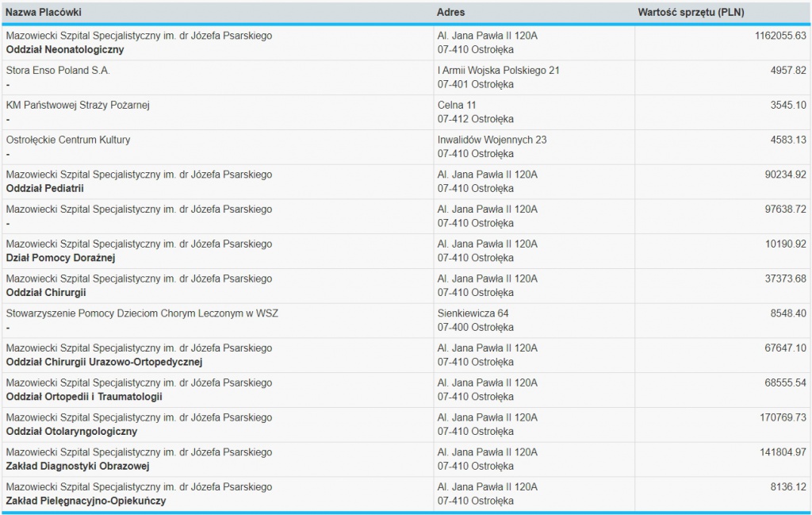
Task: Select Oddział Chirurgii Urazowo-Ortopedycznej text
Action: coord(104,362)
